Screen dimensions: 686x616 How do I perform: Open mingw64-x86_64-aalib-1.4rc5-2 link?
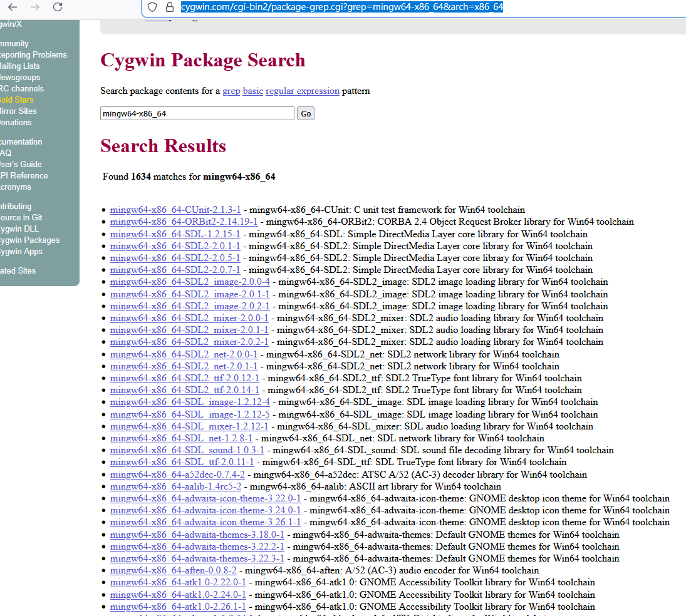pyautogui.click(x=175, y=486)
